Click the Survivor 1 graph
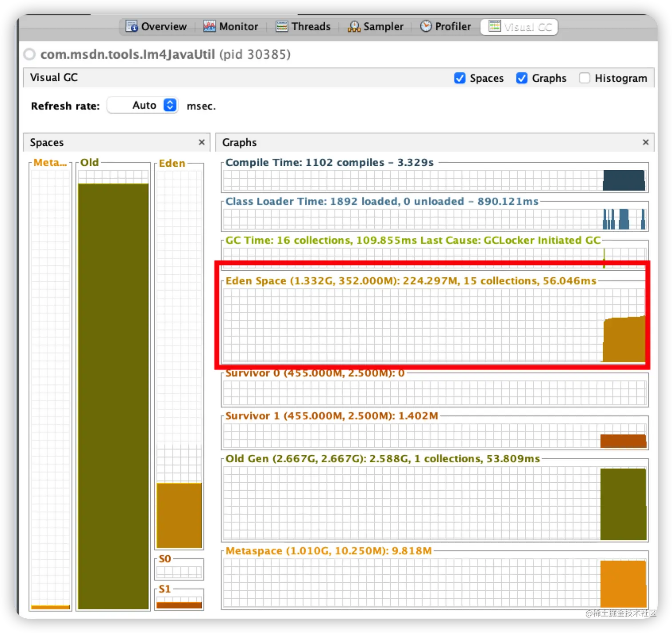This screenshot has height=633, width=672. click(x=435, y=436)
